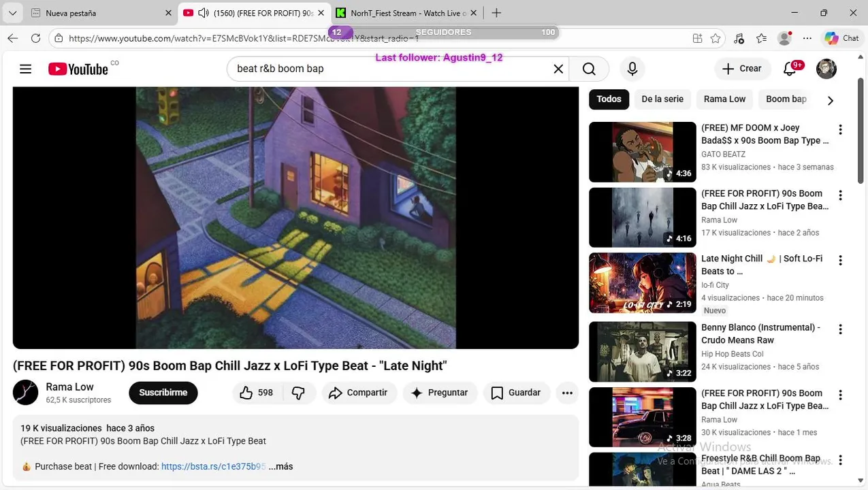The height and width of the screenshot is (490, 868).
Task: Dislike the video with thumbs down
Action: [x=298, y=393]
